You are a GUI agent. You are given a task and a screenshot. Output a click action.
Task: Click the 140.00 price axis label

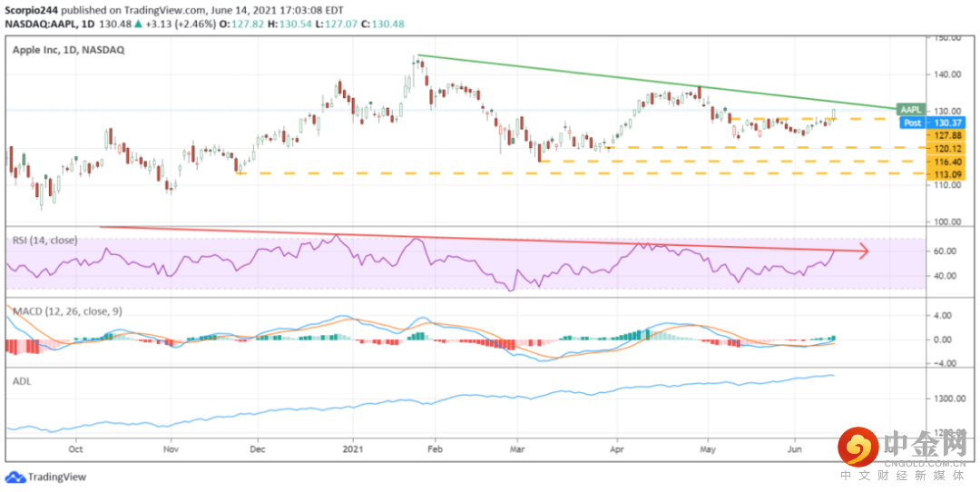(946, 74)
